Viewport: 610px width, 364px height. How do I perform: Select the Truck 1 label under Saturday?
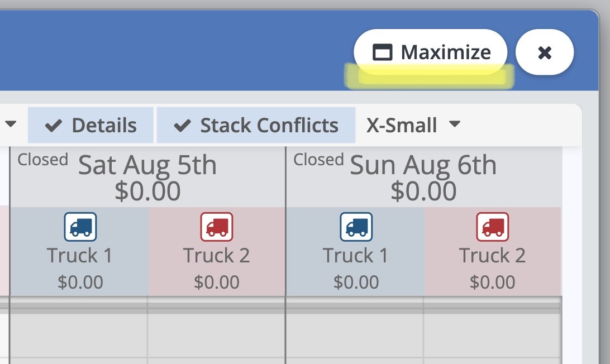(80, 256)
